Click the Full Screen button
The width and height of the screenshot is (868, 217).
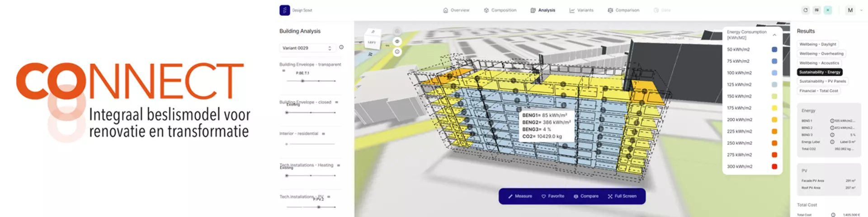(x=622, y=196)
